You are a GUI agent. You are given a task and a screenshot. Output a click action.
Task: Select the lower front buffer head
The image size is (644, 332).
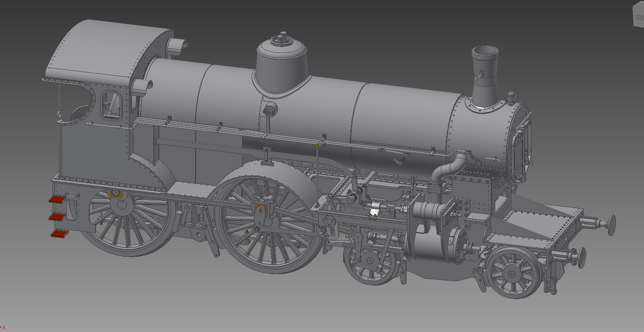(x=581, y=258)
